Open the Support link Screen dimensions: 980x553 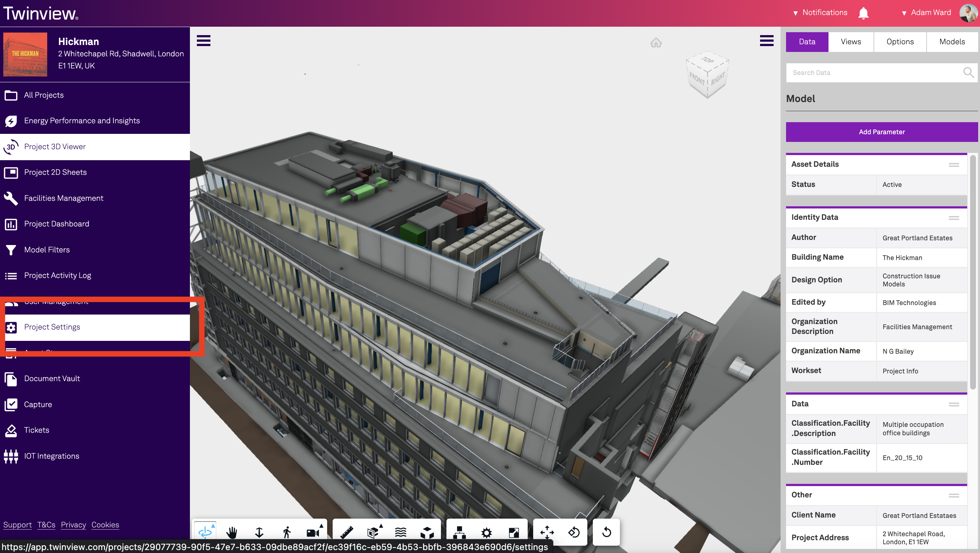pyautogui.click(x=18, y=525)
